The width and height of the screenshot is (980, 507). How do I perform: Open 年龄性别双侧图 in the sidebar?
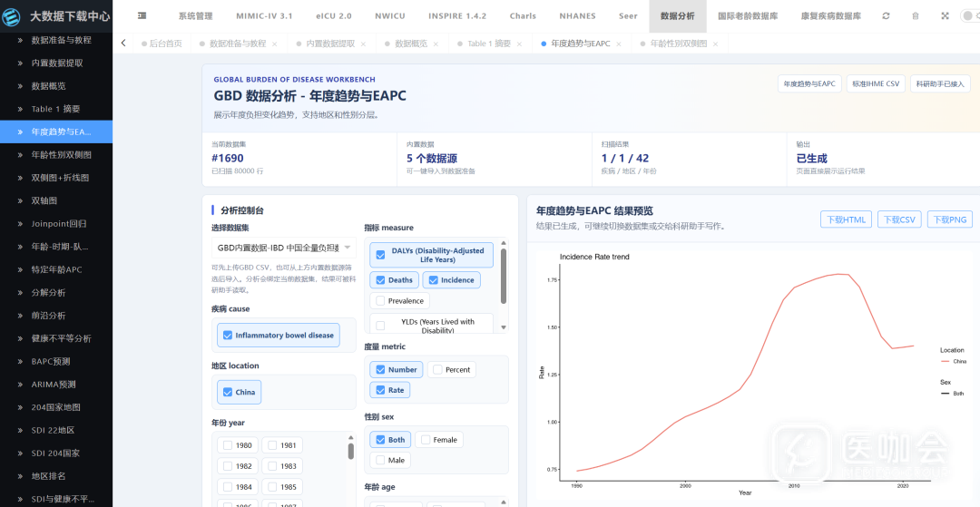pos(62,155)
